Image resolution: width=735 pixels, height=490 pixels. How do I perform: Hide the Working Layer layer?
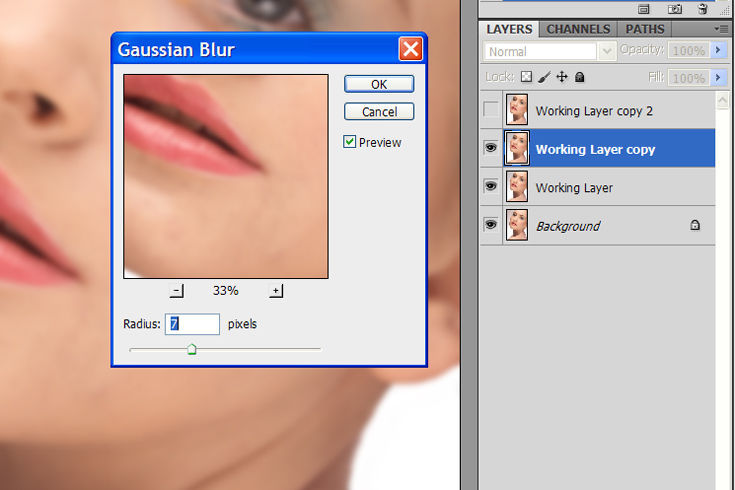coord(491,186)
